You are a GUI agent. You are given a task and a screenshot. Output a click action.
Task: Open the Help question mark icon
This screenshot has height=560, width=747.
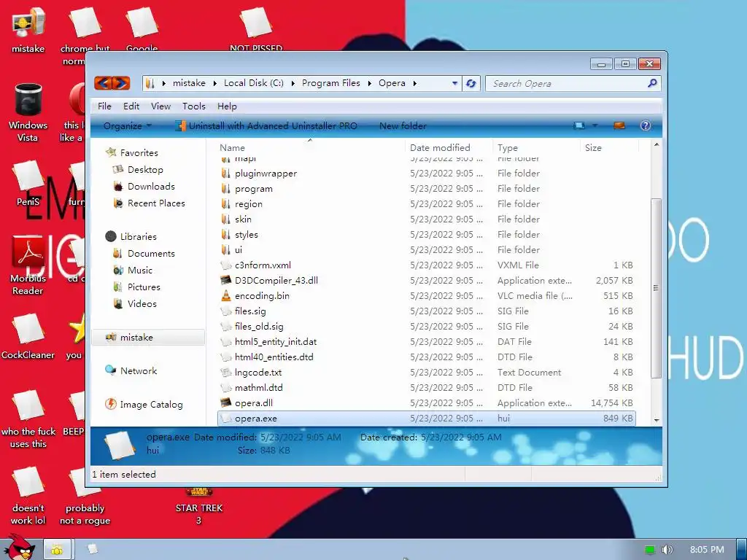646,125
